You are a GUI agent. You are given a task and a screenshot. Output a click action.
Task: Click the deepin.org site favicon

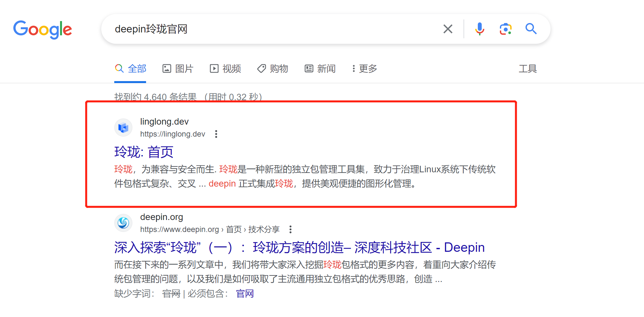point(123,223)
